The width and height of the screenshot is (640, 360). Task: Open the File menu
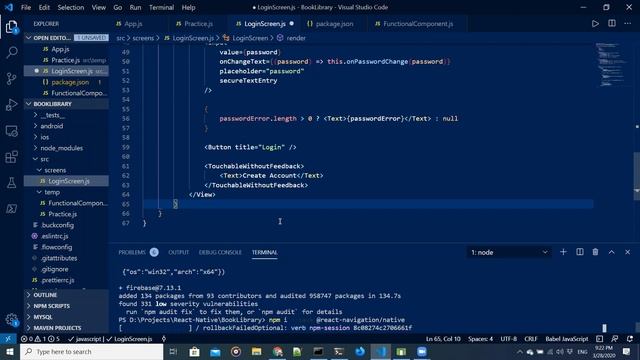tap(26, 7)
